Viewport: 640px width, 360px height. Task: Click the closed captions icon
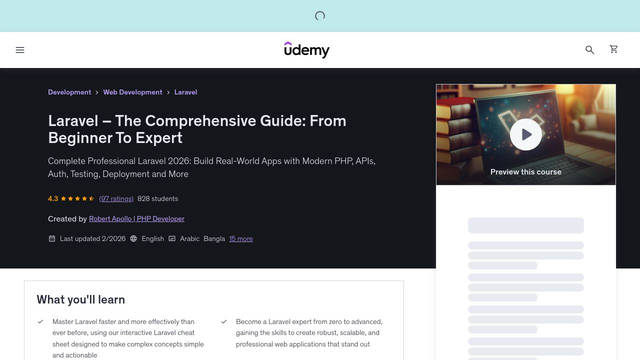coord(172,239)
